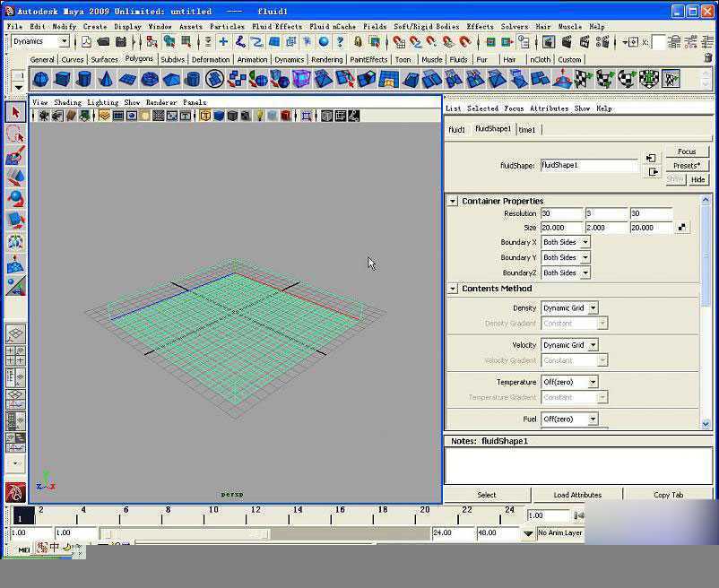Collapse the Container Properties section
Viewport: 719px width, 588px height.
click(453, 201)
